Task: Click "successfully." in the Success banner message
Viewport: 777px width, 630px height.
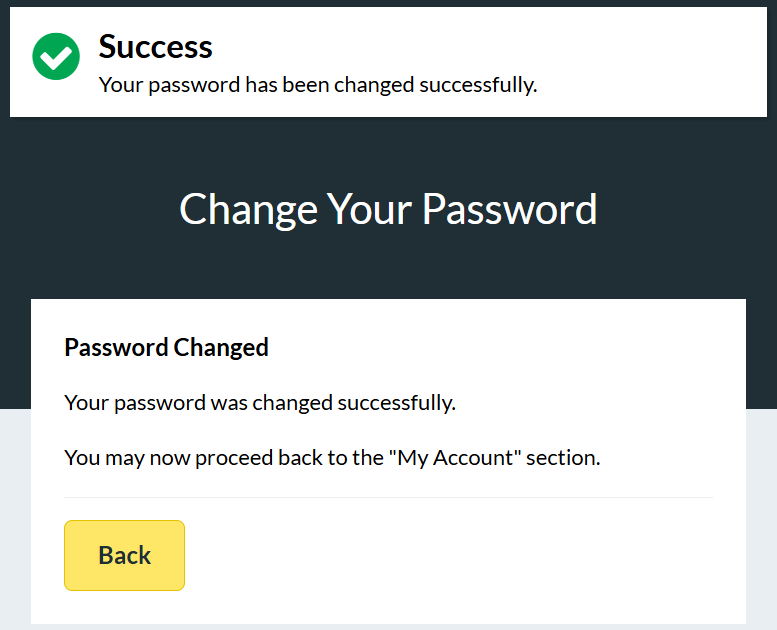Action: tap(478, 85)
